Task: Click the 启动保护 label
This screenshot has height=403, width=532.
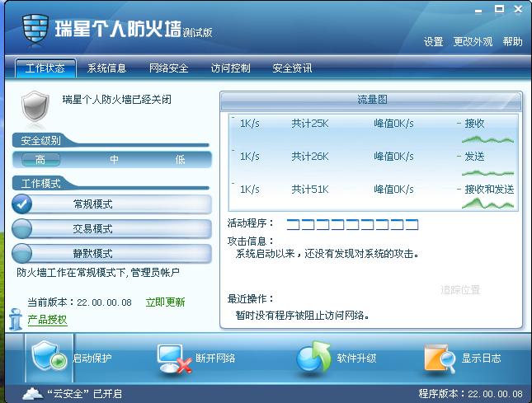Action: (x=92, y=358)
